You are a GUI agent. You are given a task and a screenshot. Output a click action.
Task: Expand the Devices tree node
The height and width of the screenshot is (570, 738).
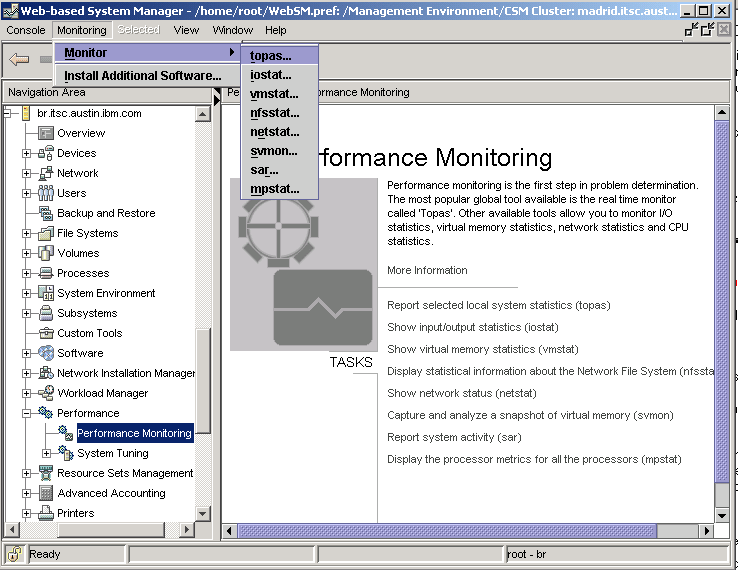click(26, 153)
